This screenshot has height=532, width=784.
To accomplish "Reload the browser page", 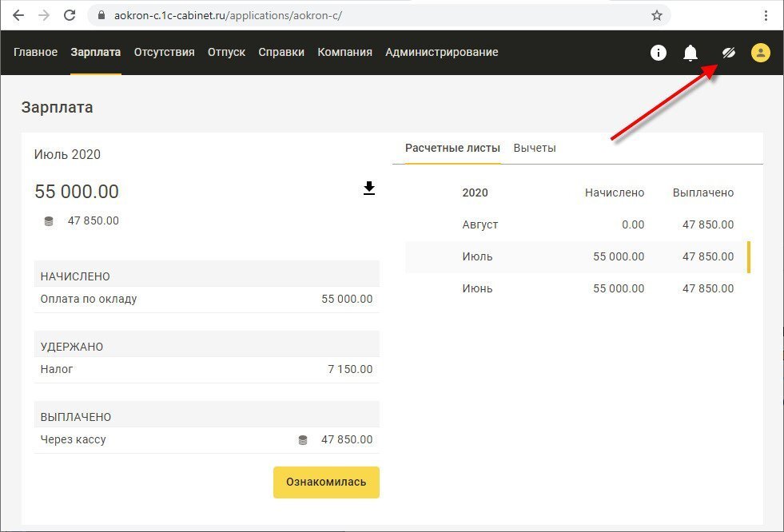I will (70, 15).
